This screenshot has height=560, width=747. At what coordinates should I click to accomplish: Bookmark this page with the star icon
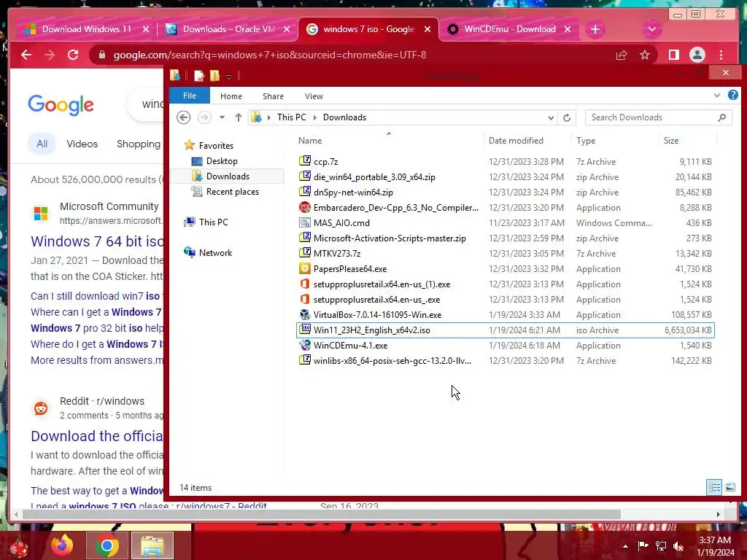[x=645, y=55]
